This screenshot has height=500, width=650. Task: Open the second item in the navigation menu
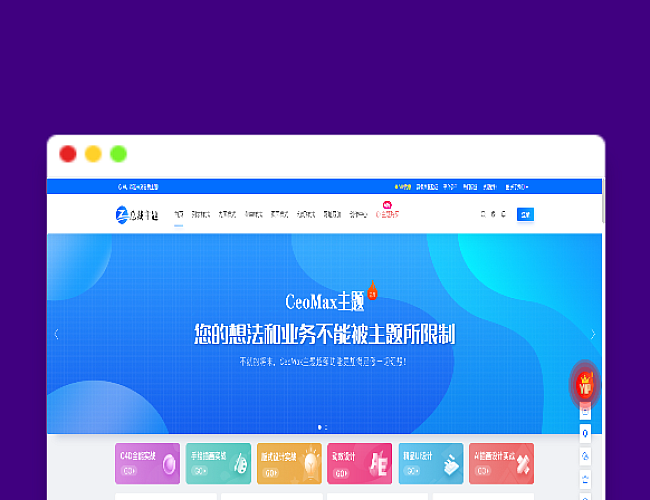(x=201, y=214)
